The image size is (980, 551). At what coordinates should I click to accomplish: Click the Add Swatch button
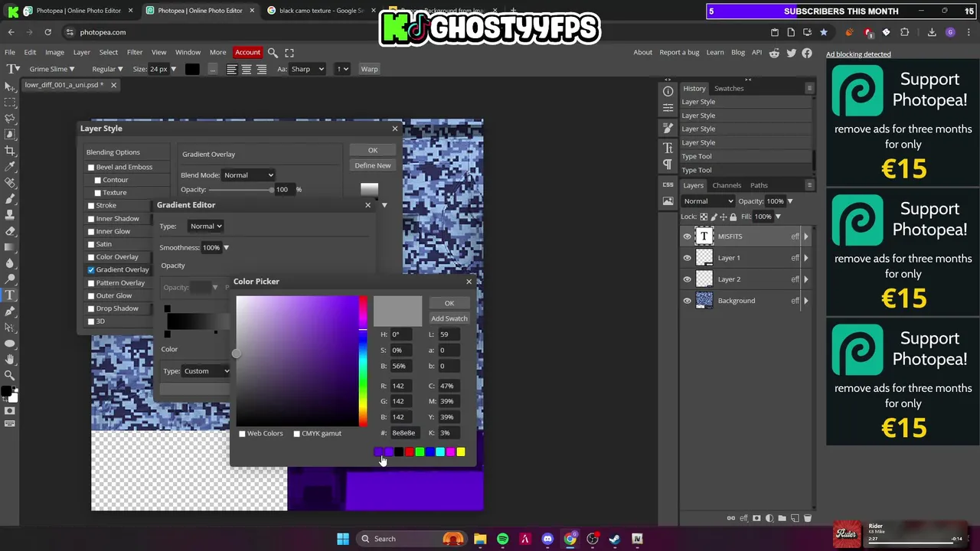[x=449, y=318]
